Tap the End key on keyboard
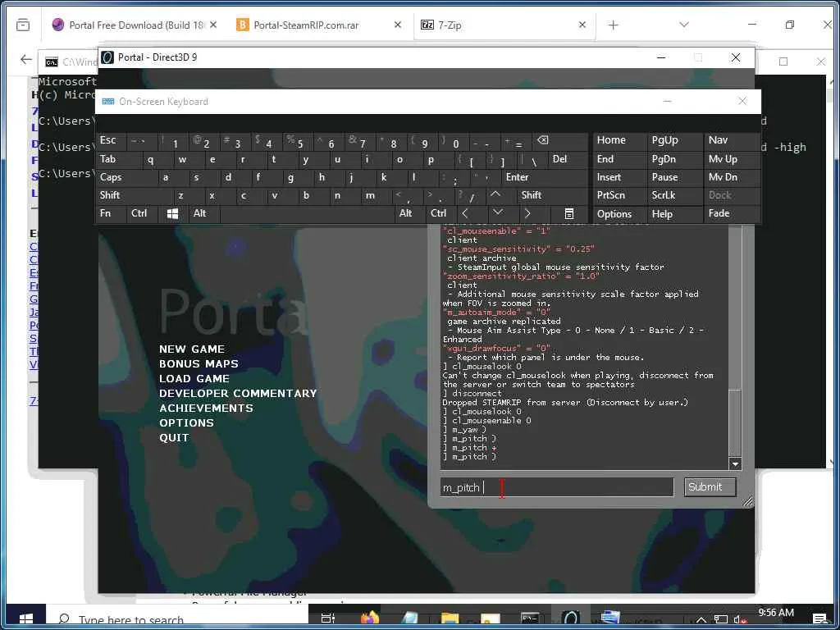 tap(619, 159)
